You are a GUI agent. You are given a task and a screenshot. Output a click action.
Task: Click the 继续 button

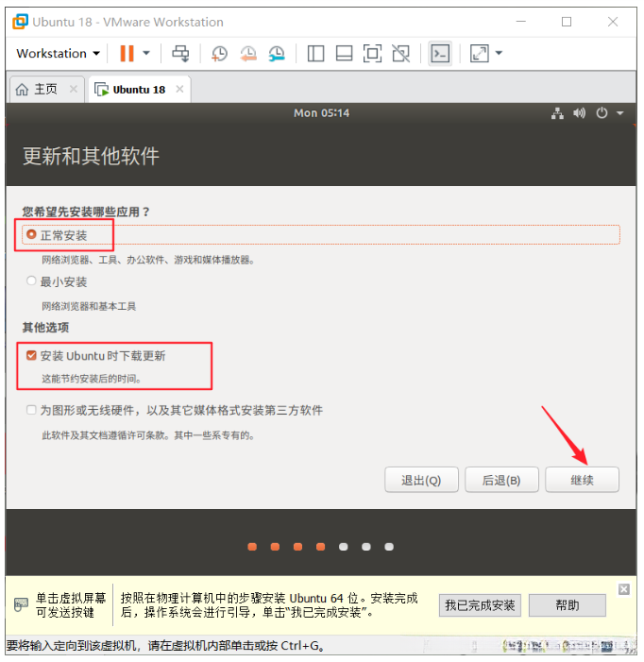coord(582,480)
